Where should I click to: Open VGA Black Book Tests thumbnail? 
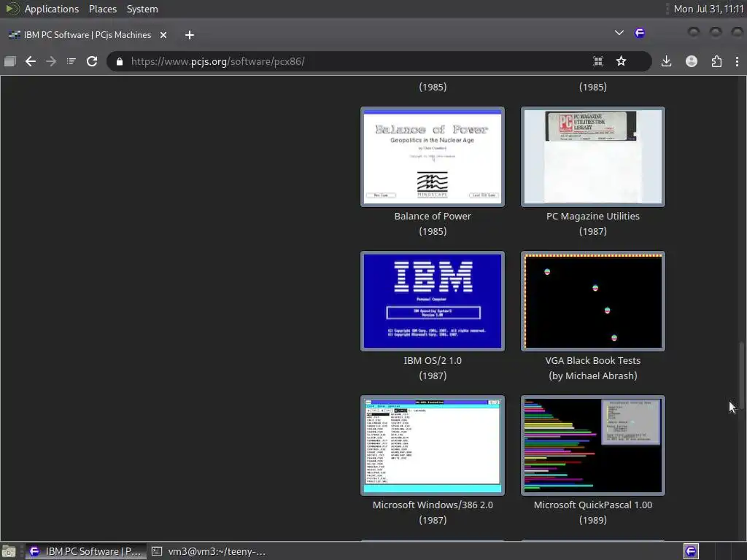pyautogui.click(x=592, y=301)
